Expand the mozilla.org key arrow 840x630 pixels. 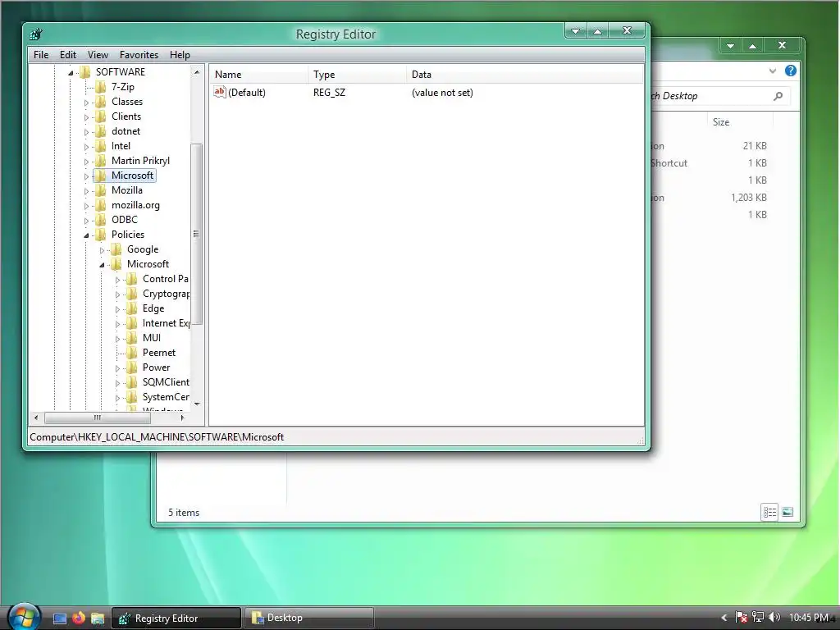(x=86, y=206)
